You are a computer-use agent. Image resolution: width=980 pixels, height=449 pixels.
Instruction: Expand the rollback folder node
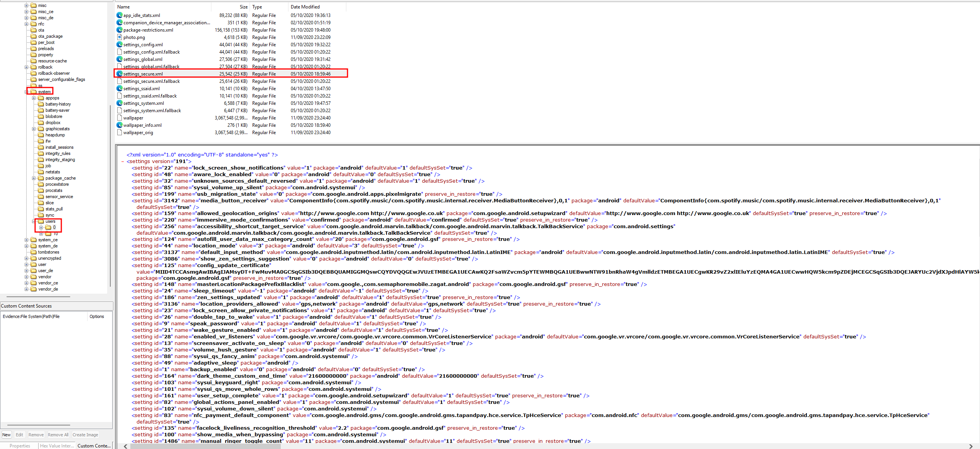pyautogui.click(x=27, y=67)
